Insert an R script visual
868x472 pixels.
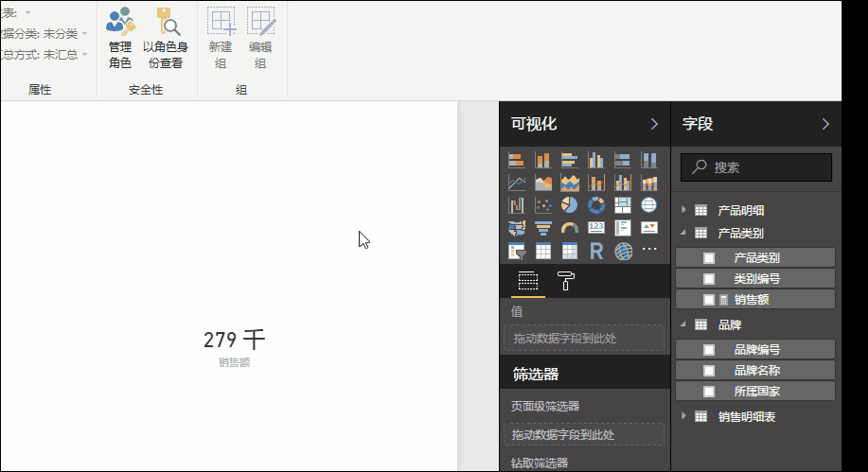click(x=595, y=252)
